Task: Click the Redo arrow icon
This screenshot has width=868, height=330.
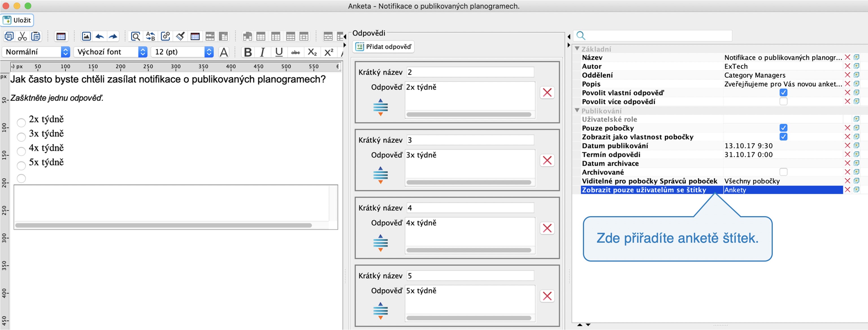Action: pos(113,36)
